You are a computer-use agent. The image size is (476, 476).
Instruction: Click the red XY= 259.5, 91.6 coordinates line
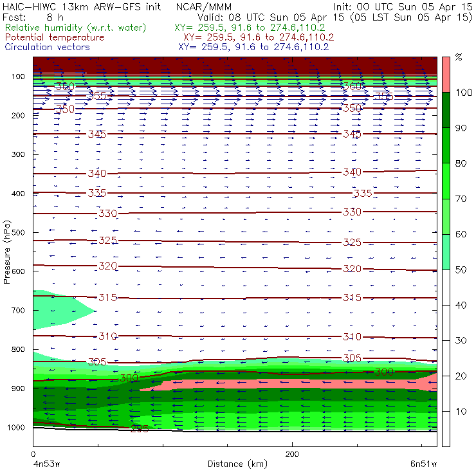click(x=259, y=37)
